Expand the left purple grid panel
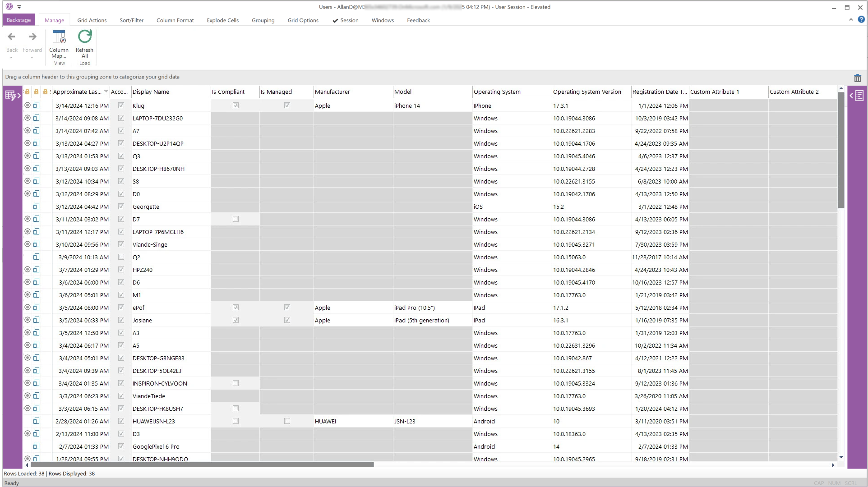The image size is (868, 487). [x=12, y=96]
